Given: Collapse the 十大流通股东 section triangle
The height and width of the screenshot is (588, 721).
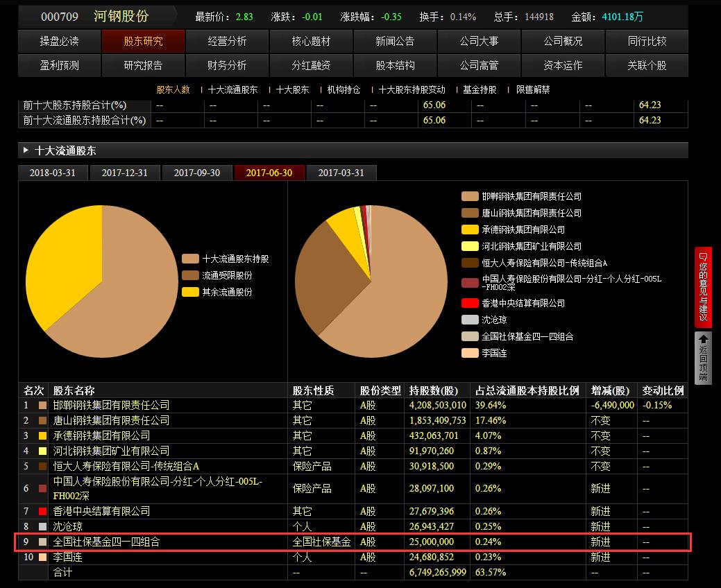Looking at the screenshot, I should (x=26, y=150).
